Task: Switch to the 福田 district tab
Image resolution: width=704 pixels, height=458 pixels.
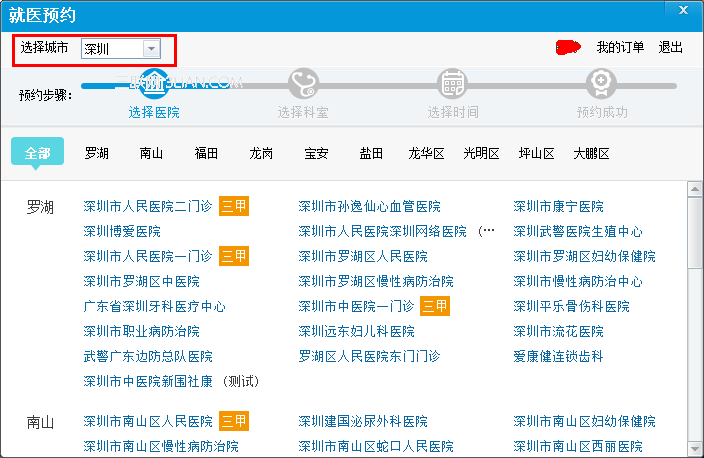Action: [206, 154]
